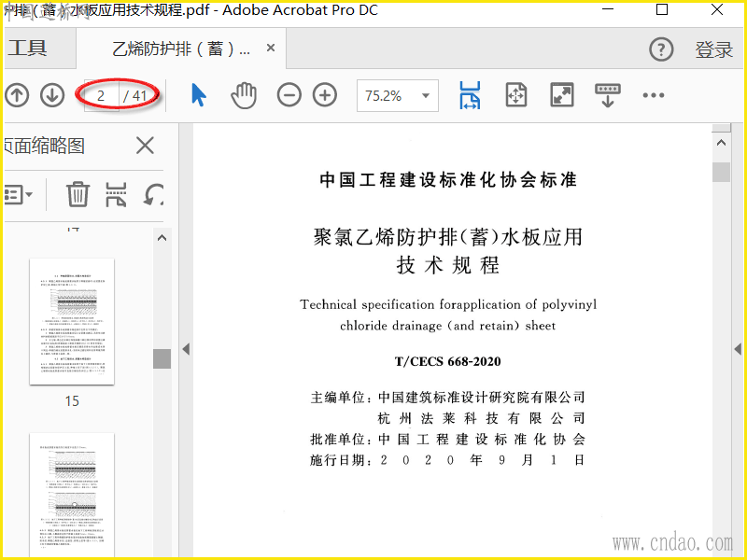Go to next page with down arrow

[52, 95]
